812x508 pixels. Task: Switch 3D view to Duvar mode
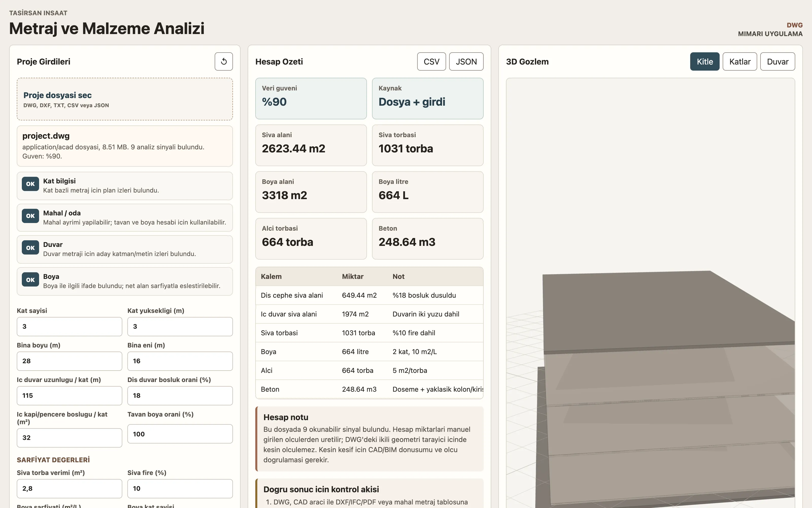(777, 61)
